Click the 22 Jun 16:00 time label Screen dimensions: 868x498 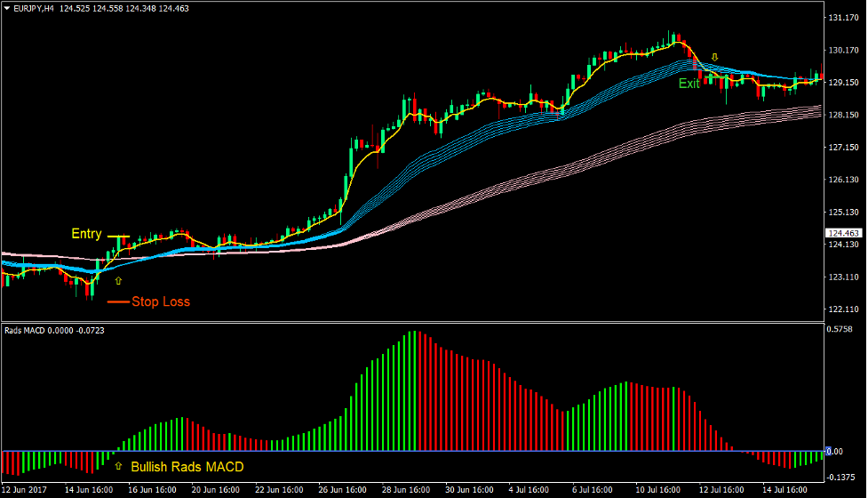(x=279, y=490)
